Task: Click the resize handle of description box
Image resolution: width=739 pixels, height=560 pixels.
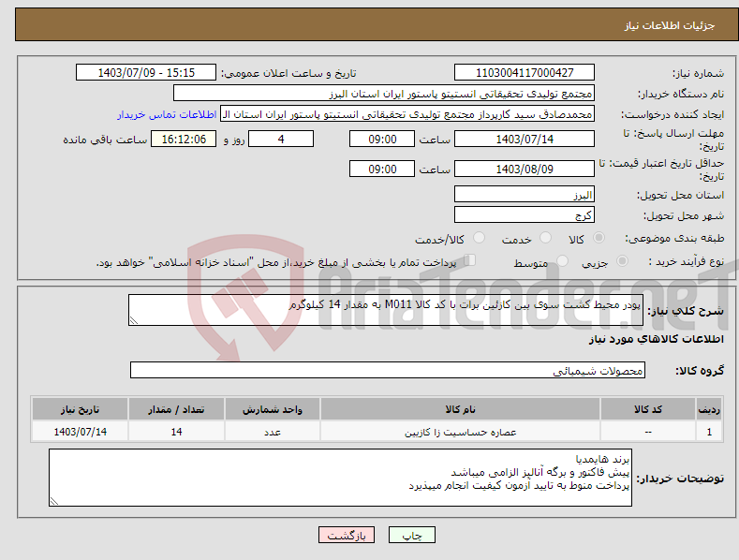Action: pyautogui.click(x=134, y=320)
